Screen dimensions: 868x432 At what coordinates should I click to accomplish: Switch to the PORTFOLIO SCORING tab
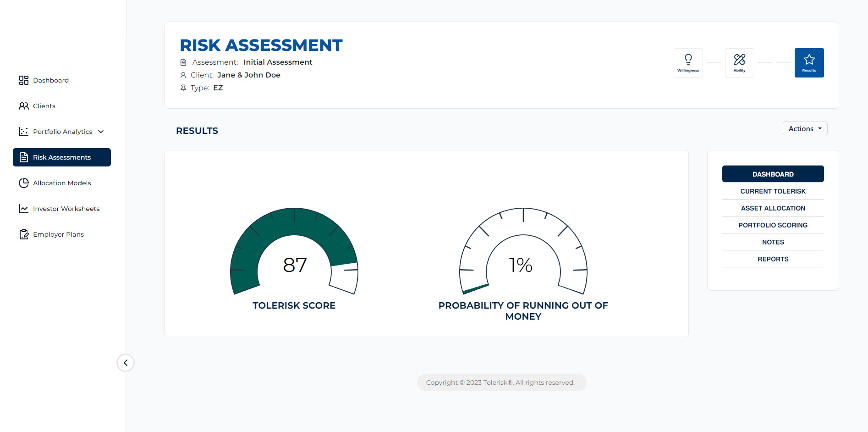773,225
